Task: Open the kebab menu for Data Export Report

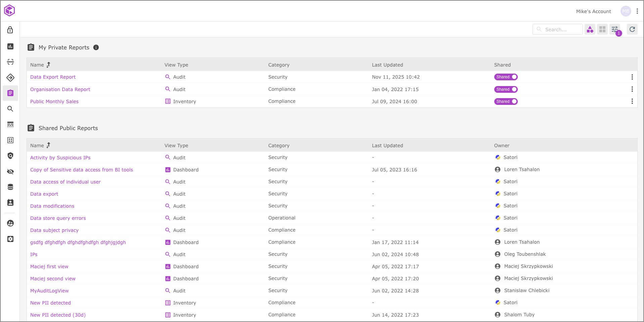Action: pyautogui.click(x=632, y=77)
